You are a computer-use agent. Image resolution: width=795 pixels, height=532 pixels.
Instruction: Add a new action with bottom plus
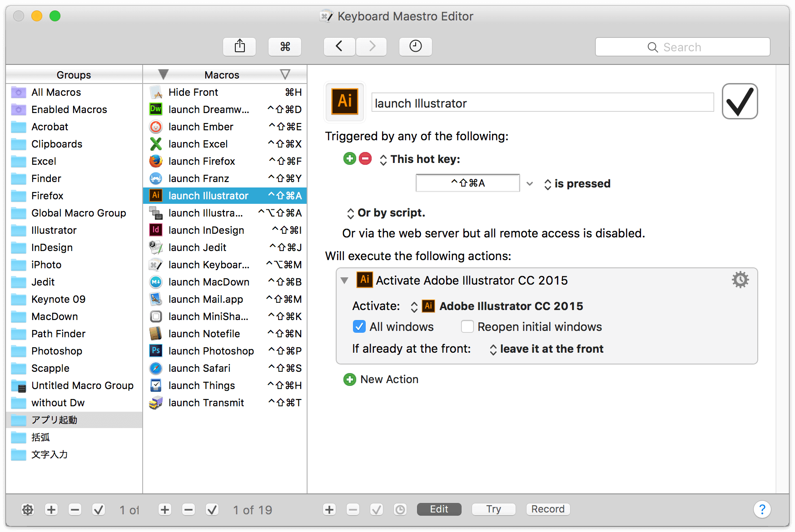(x=329, y=510)
